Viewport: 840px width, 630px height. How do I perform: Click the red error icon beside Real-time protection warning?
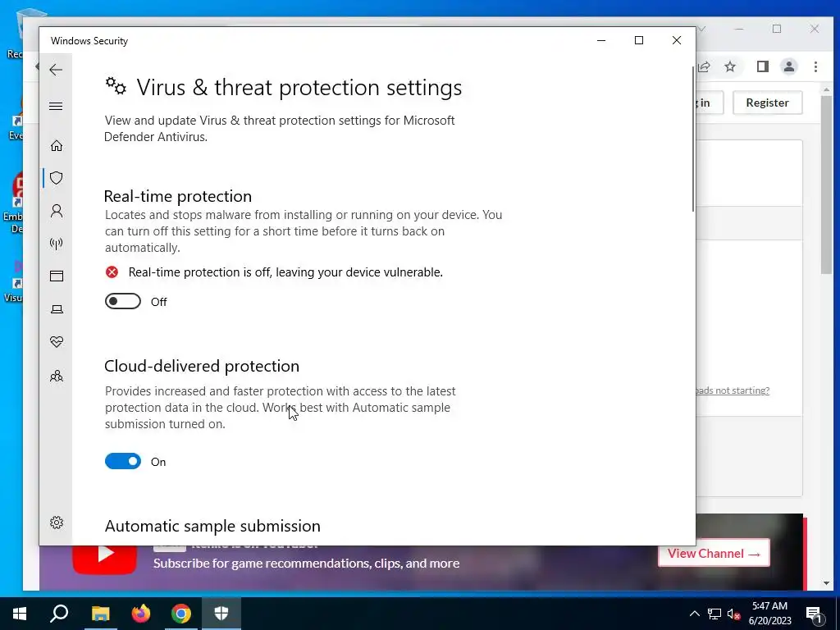pos(112,272)
